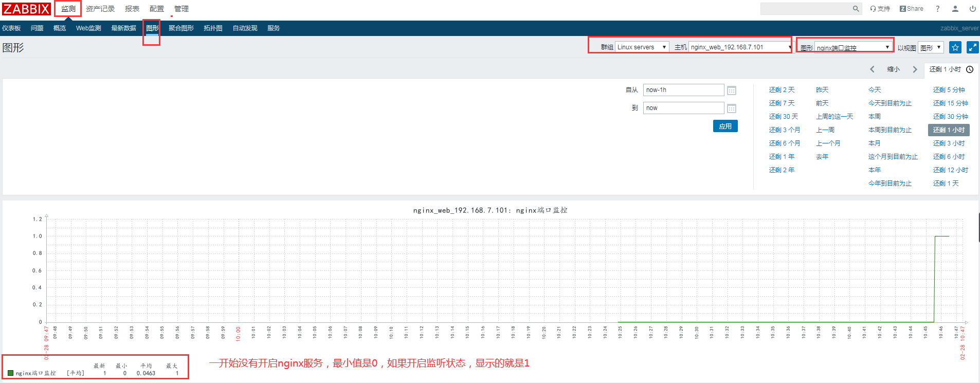This screenshot has height=383, width=980.
Task: Switch to the 最新数据 submenu tab
Action: (123, 28)
